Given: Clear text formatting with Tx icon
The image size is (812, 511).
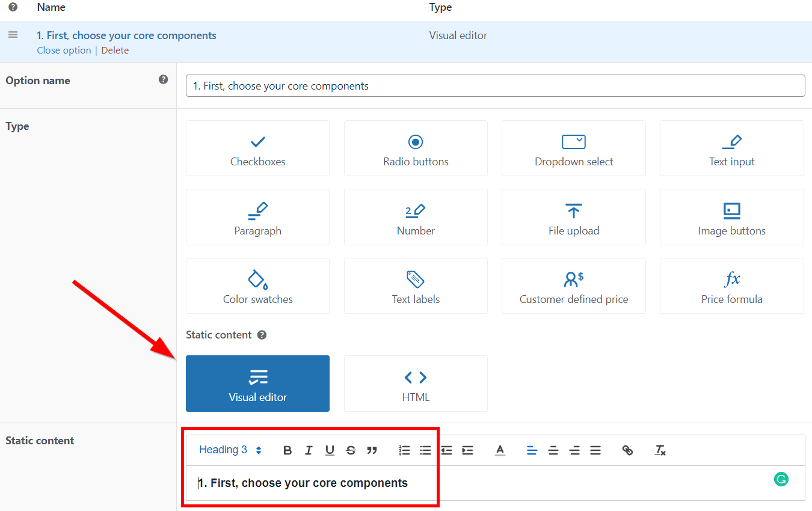Looking at the screenshot, I should (x=660, y=450).
